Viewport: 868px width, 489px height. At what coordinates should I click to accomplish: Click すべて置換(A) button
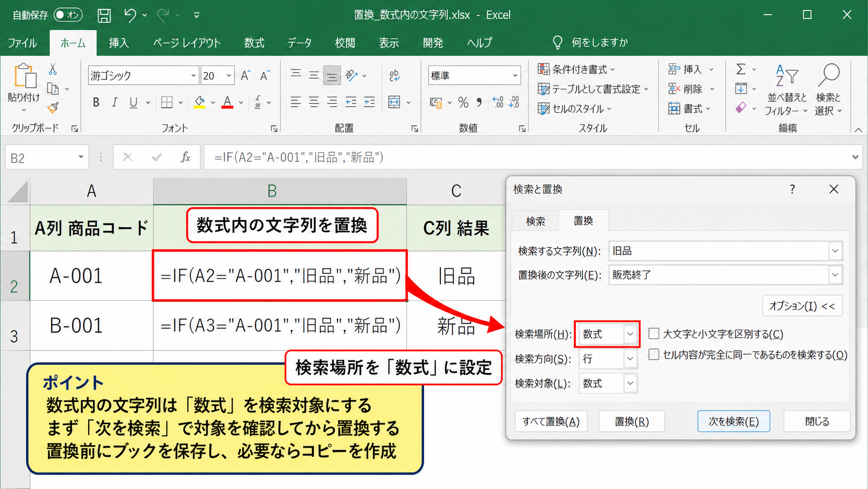[x=551, y=421]
